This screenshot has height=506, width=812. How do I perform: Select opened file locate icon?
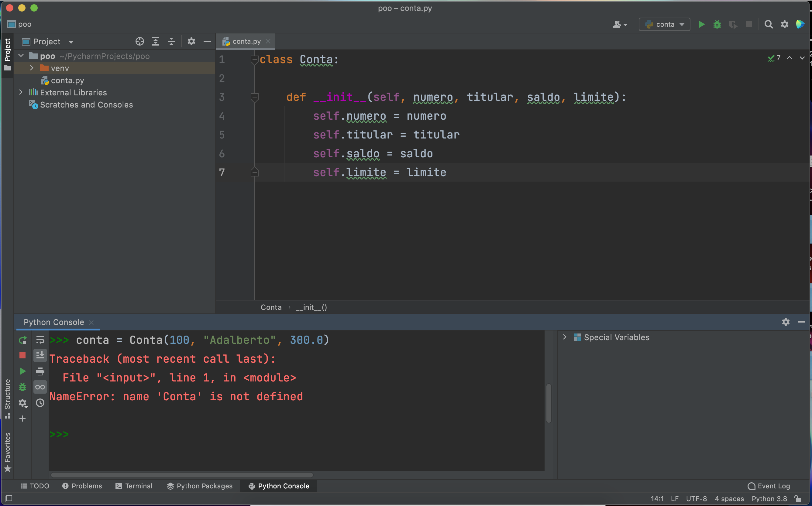(x=139, y=42)
